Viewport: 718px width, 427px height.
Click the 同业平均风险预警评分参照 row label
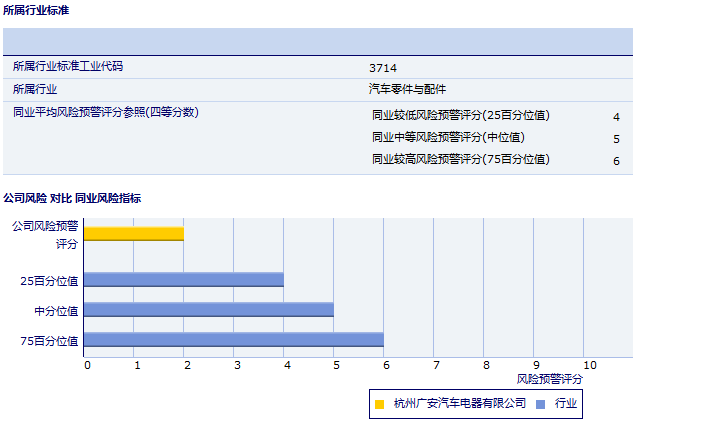pyautogui.click(x=105, y=112)
